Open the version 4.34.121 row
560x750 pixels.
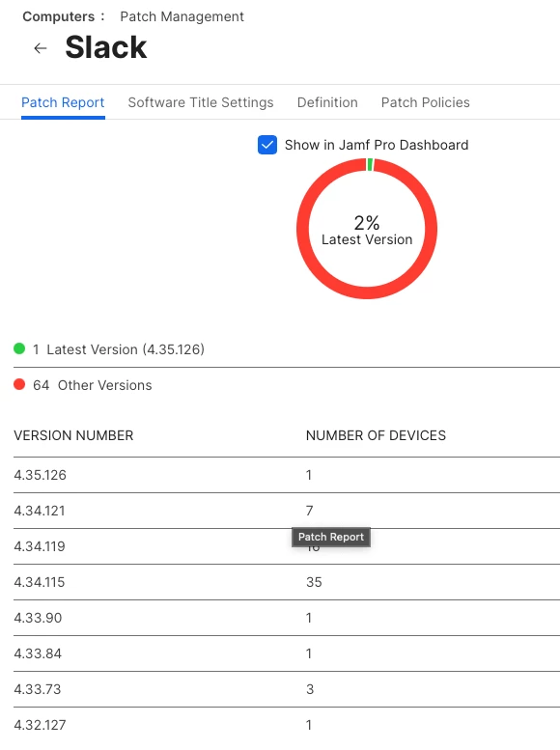286,511
